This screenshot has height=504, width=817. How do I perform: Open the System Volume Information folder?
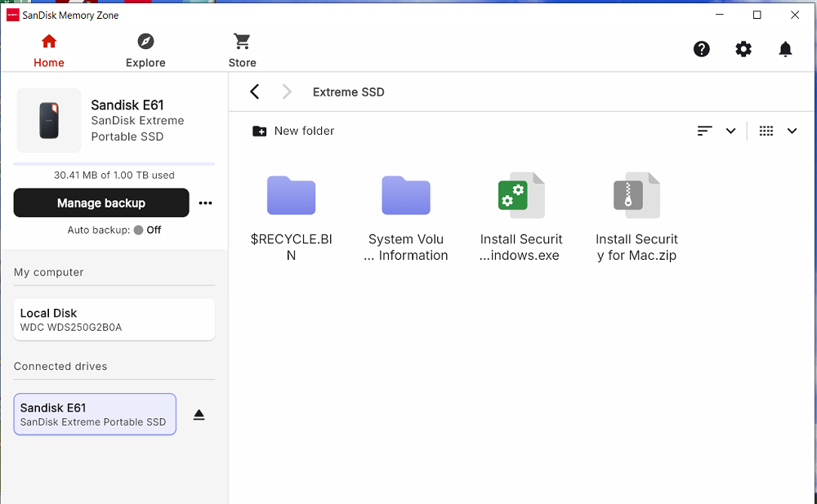[x=406, y=218]
